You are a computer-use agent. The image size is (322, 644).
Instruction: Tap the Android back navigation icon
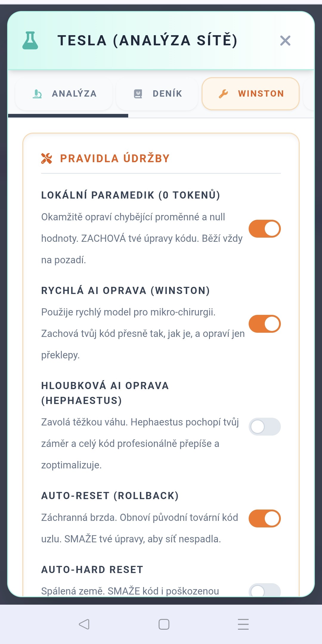coord(84,624)
